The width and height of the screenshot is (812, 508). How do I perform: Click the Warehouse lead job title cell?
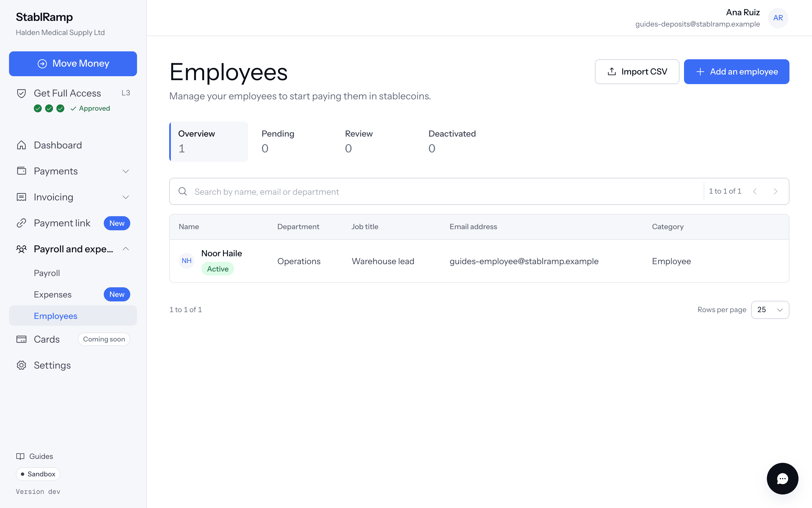383,261
